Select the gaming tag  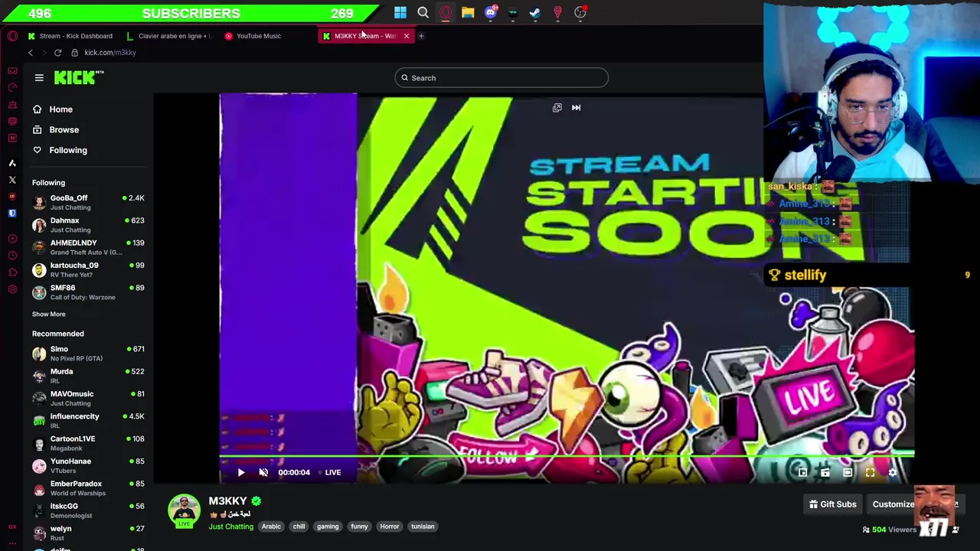click(328, 527)
